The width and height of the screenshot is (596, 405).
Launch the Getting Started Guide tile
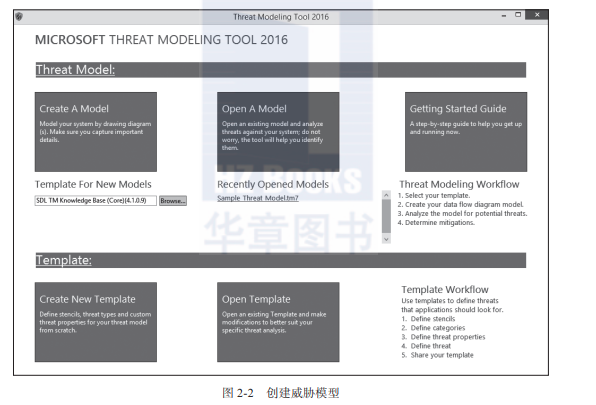coord(466,132)
